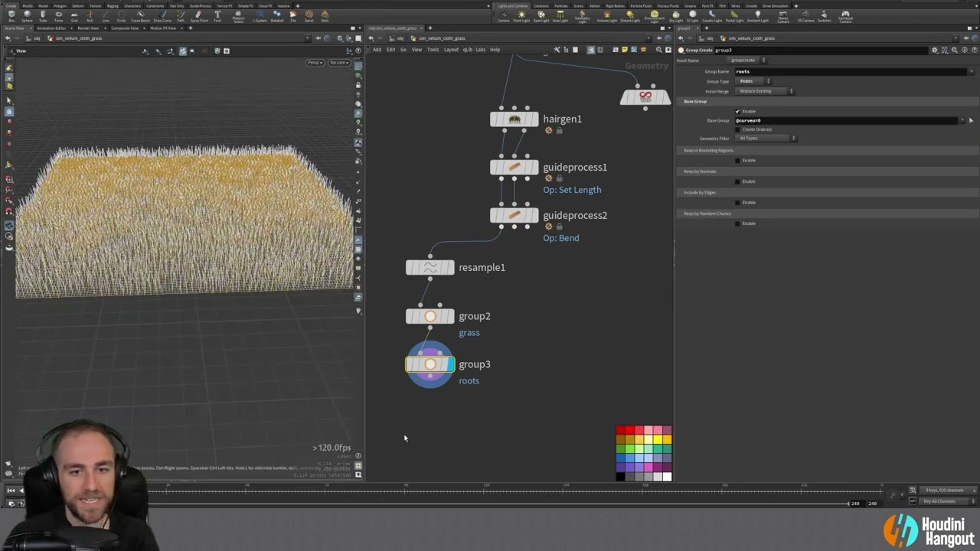Screen dimensions: 980x551
Task: Add a Gamepad Camera from the shelf
Action: [845, 16]
